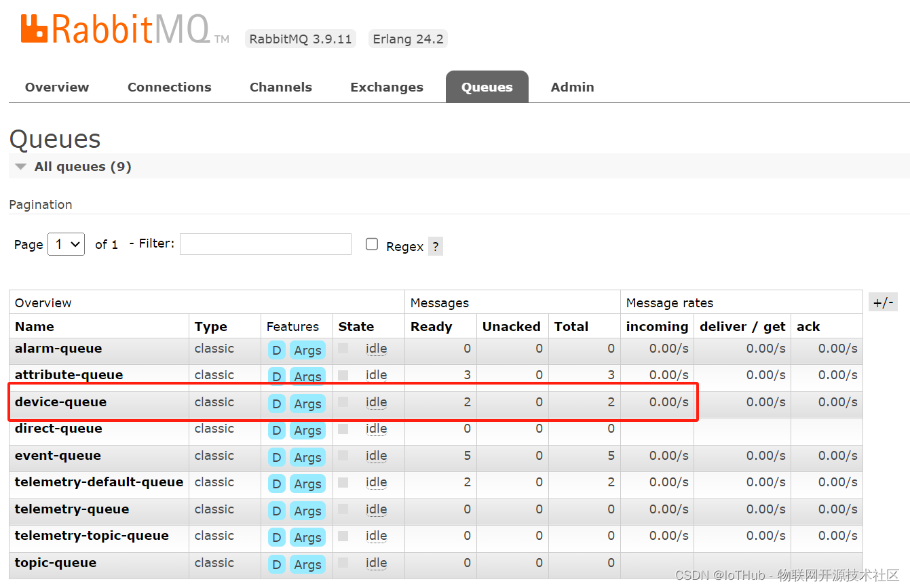Click the D badge for device-queue
The width and height of the screenshot is (910, 588).
276,404
